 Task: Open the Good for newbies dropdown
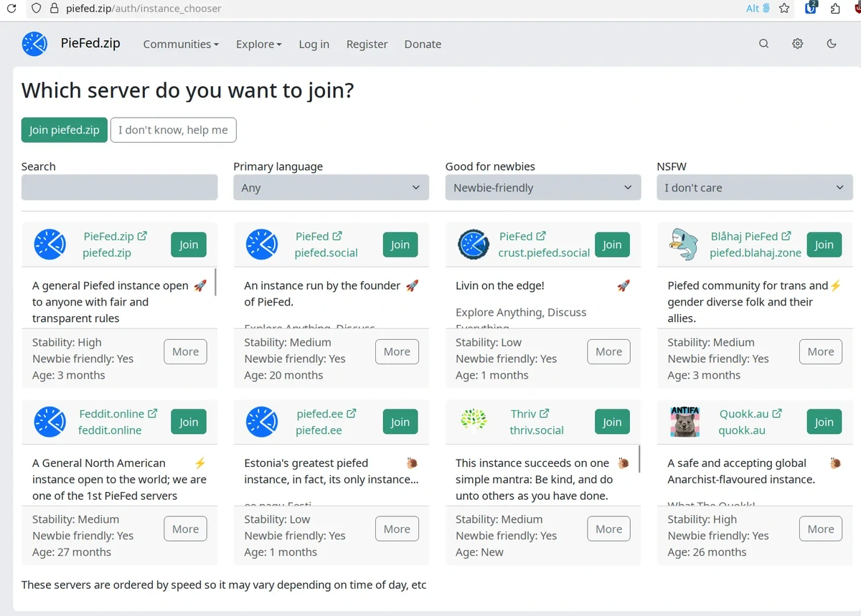tap(542, 188)
